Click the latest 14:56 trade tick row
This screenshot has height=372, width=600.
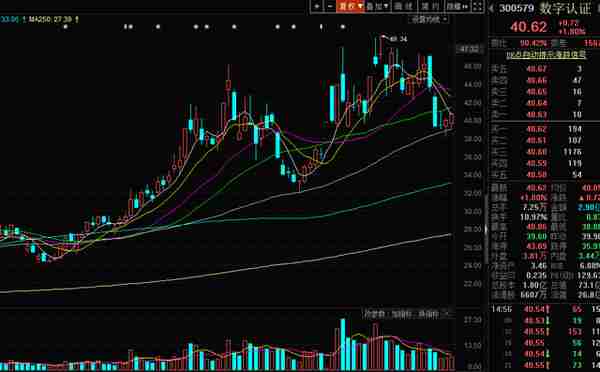tap(545, 309)
